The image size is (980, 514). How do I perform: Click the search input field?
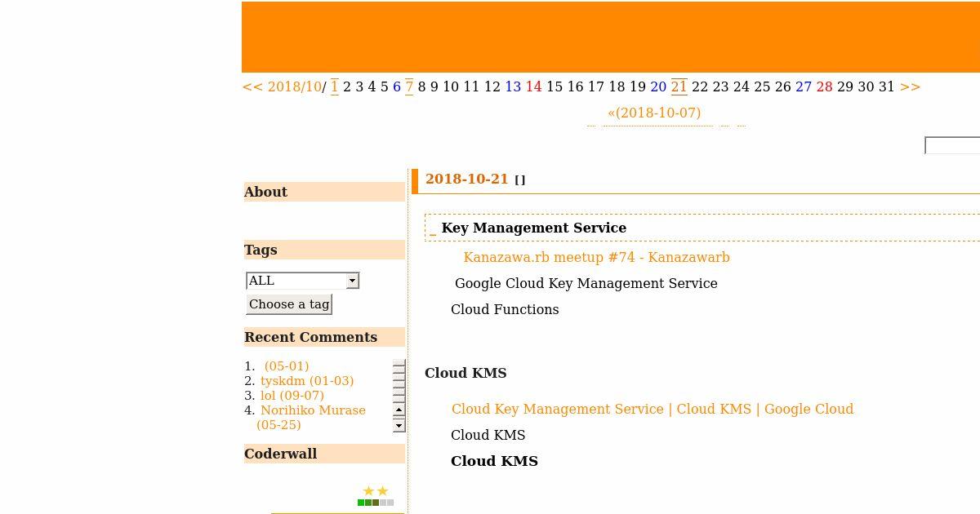click(x=952, y=145)
